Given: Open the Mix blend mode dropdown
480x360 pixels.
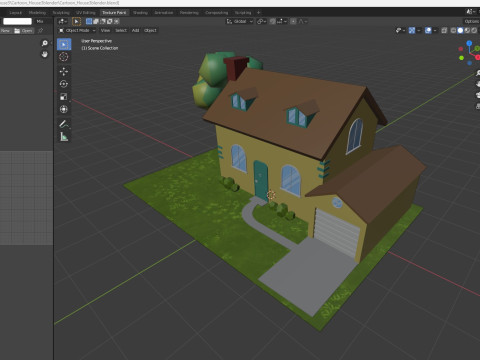Looking at the screenshot, I should pos(43,21).
